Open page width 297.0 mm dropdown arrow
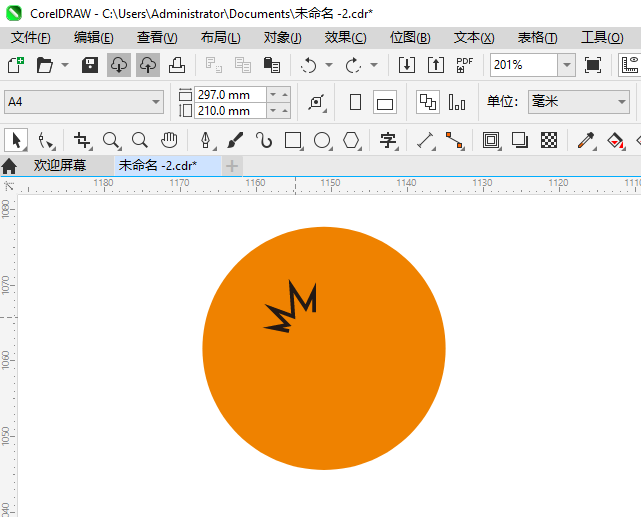Image resolution: width=641 pixels, height=517 pixels. coord(273,95)
